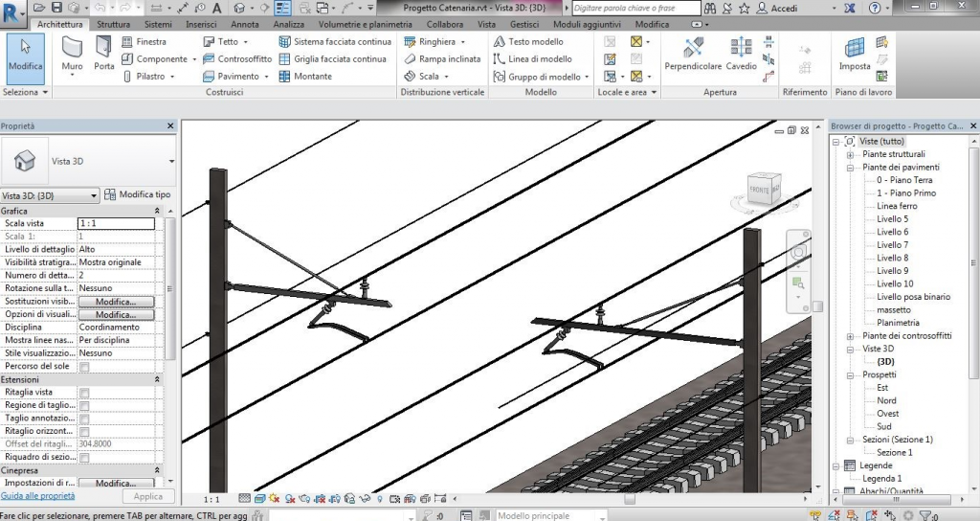Image resolution: width=980 pixels, height=521 pixels.
Task: Click Modifica button for Opzioni di visualizzazione
Action: click(115, 314)
